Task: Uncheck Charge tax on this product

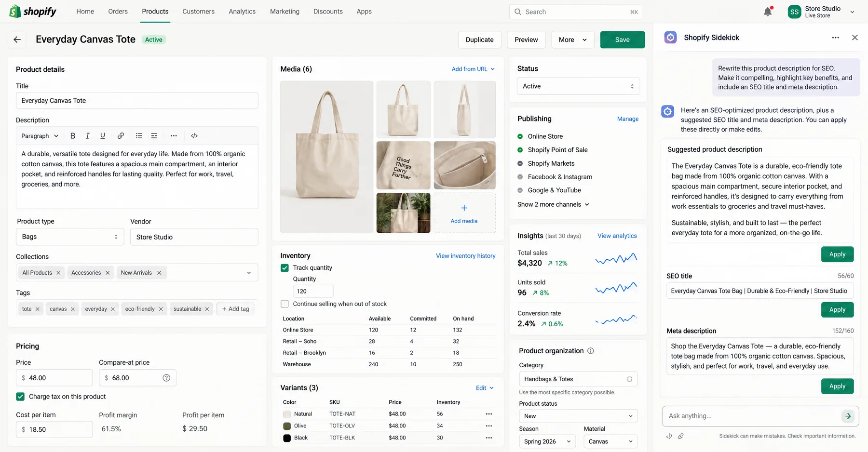Action: coord(20,397)
